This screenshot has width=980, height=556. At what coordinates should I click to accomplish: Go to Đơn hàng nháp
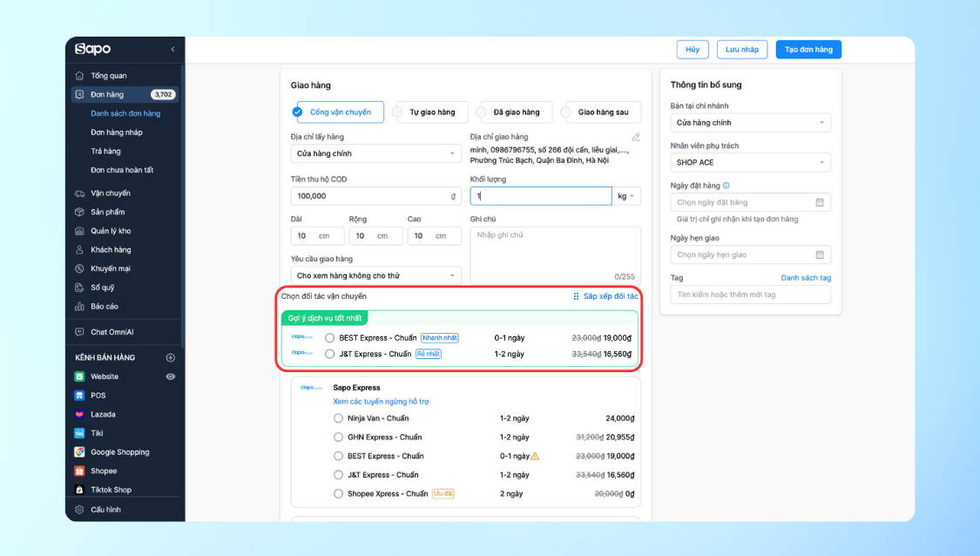[116, 132]
